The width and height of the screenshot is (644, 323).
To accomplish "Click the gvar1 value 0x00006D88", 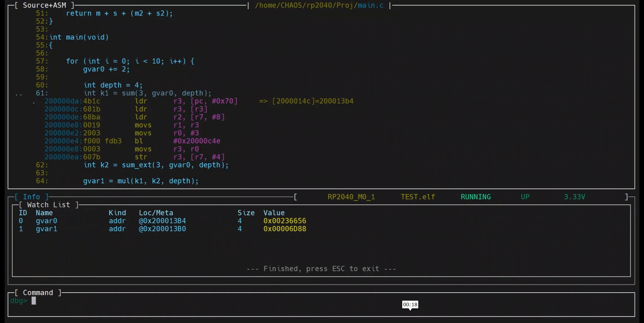I will (x=285, y=229).
